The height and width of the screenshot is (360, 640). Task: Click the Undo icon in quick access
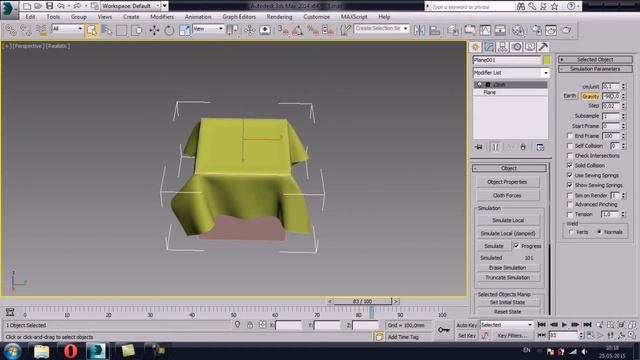click(60, 6)
